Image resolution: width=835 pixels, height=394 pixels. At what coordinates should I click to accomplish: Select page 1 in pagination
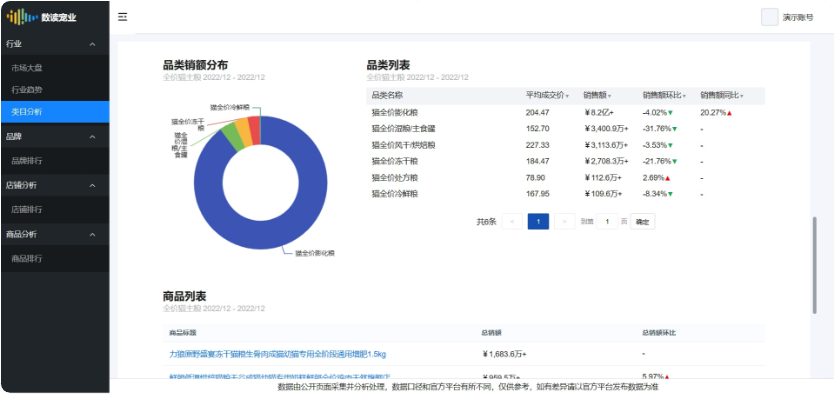click(x=538, y=221)
